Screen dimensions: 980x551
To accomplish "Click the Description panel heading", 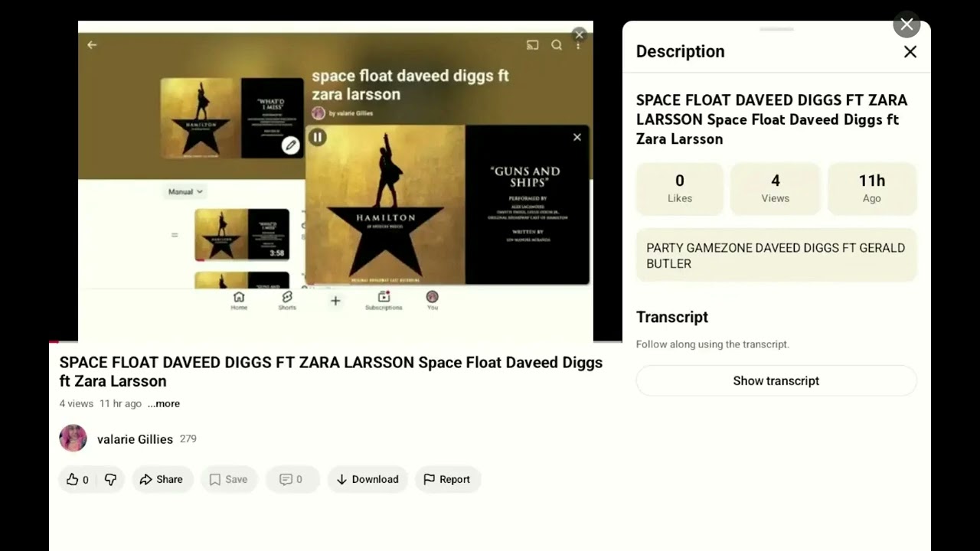I will click(x=681, y=51).
